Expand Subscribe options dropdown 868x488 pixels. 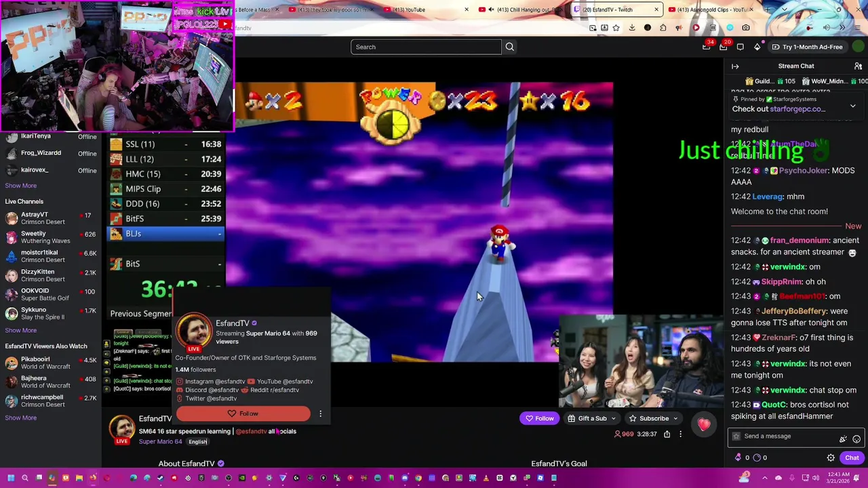(675, 419)
